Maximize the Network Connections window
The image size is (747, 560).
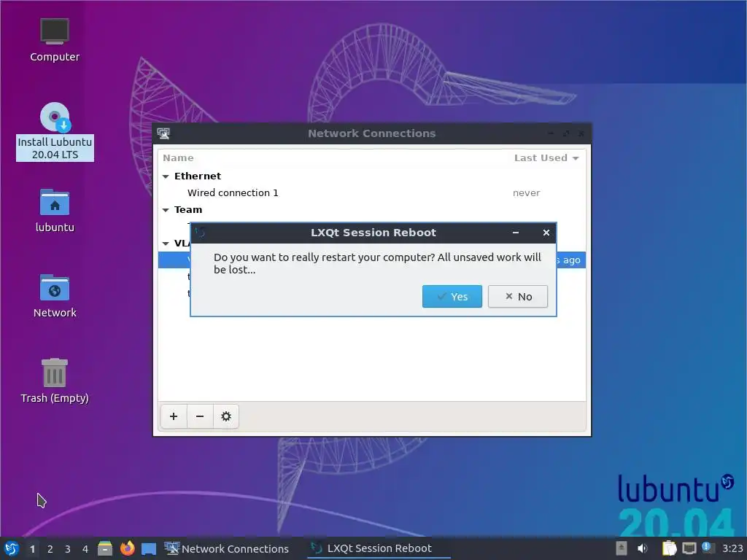pyautogui.click(x=566, y=134)
